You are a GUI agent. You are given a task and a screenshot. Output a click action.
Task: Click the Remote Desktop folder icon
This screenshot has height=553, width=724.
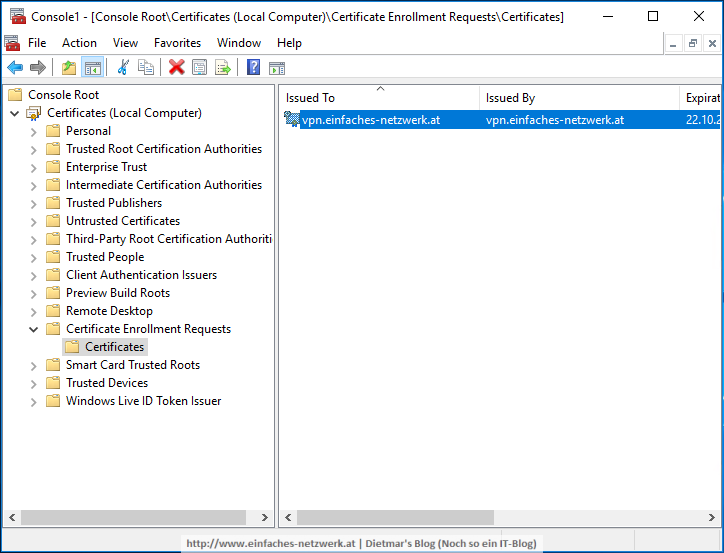(53, 311)
